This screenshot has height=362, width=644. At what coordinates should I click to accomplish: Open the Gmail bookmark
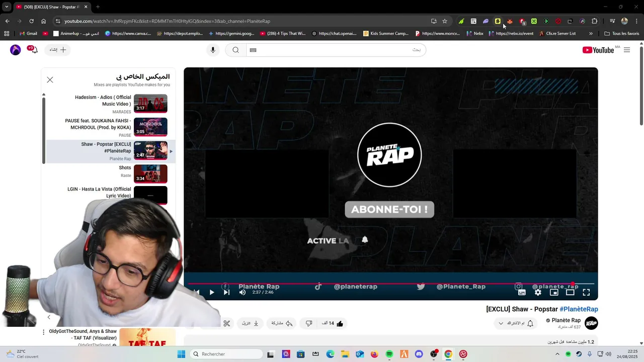tap(28, 34)
